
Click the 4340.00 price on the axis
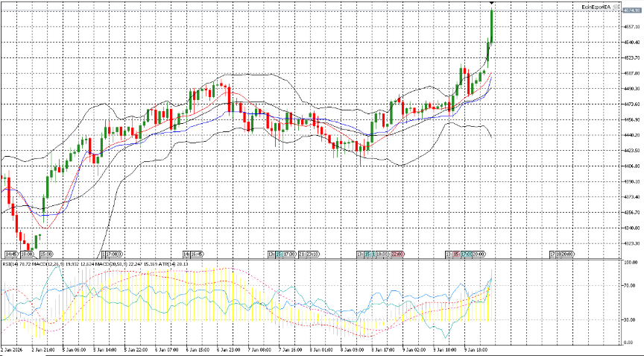632,228
